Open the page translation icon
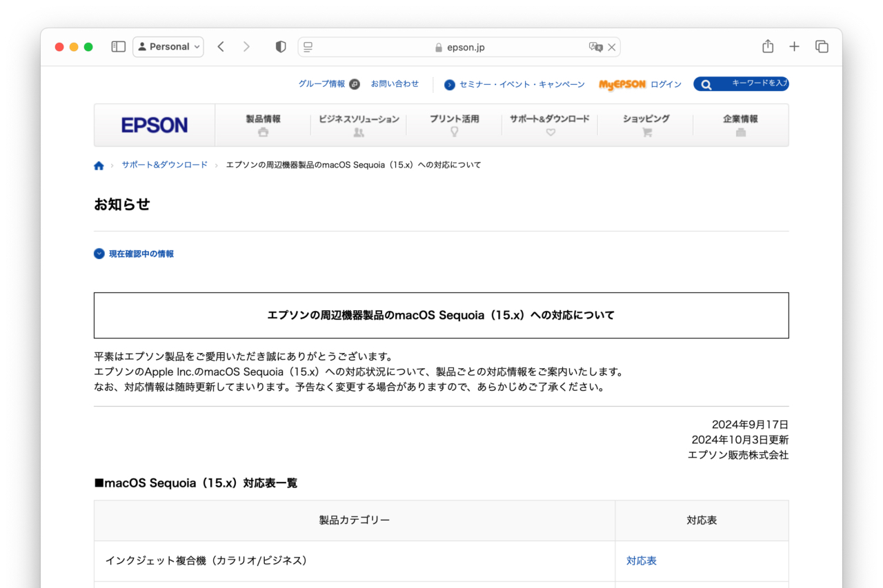Image resolution: width=883 pixels, height=588 pixels. click(x=595, y=47)
